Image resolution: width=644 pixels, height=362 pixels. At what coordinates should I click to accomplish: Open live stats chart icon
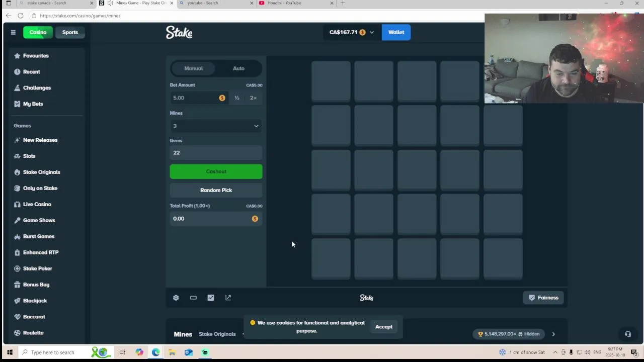click(x=211, y=298)
